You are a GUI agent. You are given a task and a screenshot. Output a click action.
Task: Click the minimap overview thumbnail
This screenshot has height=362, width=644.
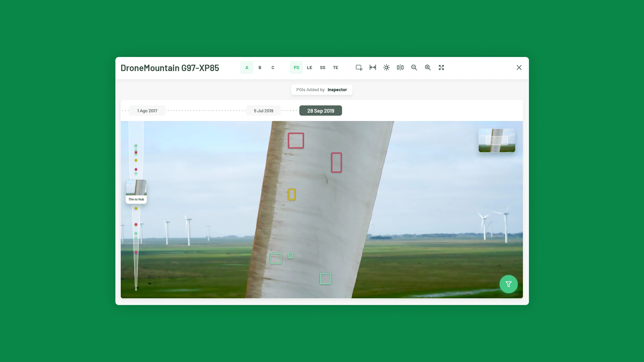496,140
